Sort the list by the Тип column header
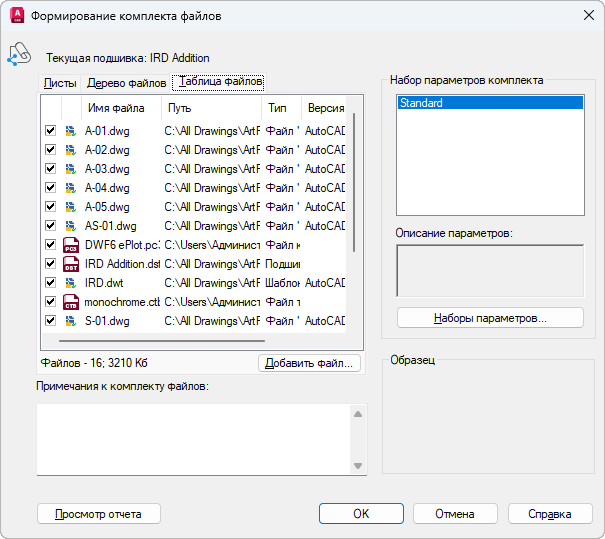Image resolution: width=605 pixels, height=539 pixels. pos(277,108)
